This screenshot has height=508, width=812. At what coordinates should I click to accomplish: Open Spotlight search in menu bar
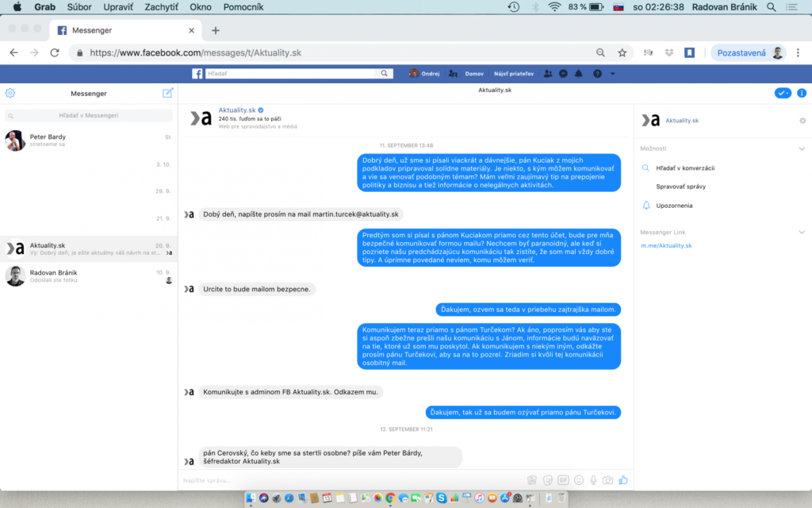tap(771, 6)
